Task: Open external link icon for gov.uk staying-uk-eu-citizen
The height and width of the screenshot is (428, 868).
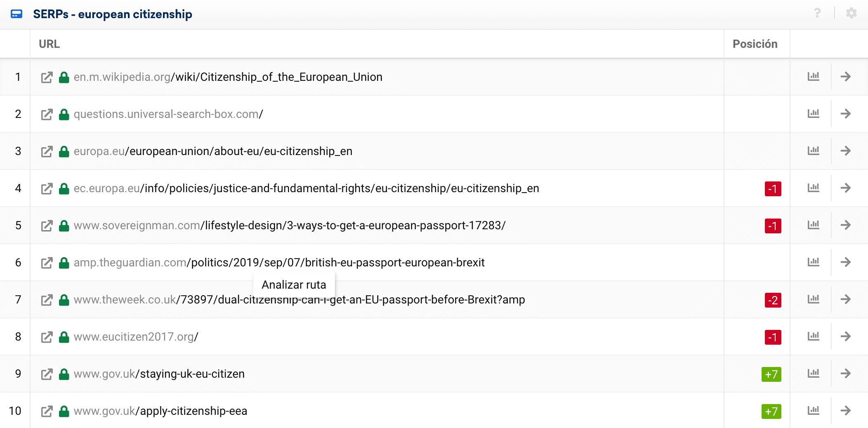Action: (x=47, y=374)
